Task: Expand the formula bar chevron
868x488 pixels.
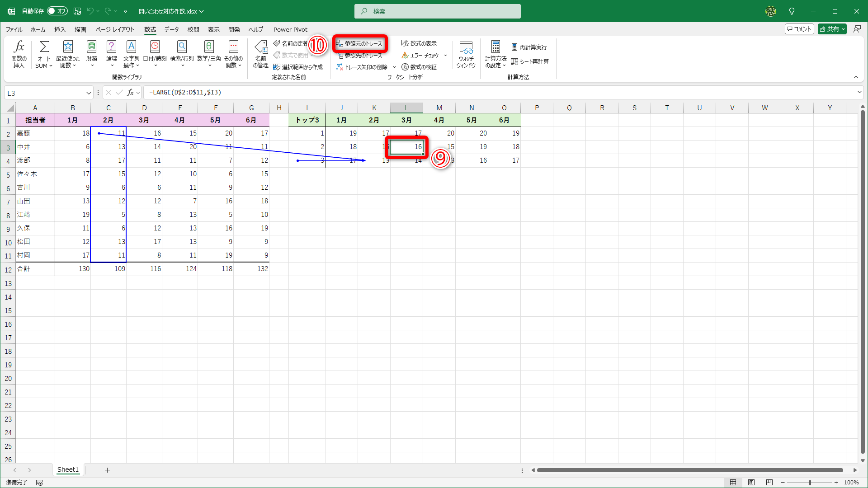Action: [859, 92]
